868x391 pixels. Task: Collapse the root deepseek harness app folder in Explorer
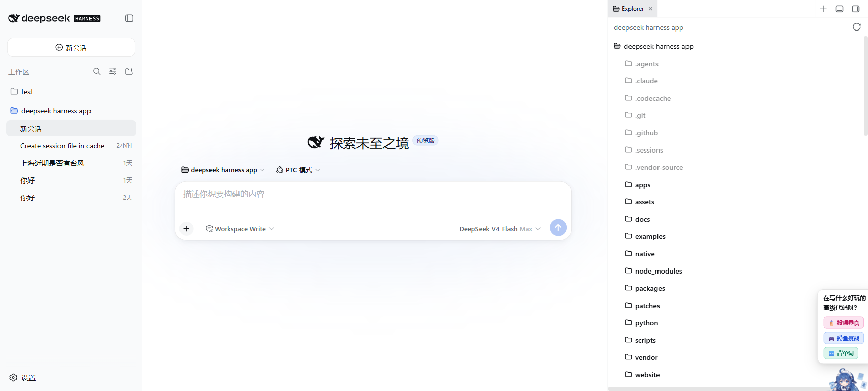[x=653, y=46]
